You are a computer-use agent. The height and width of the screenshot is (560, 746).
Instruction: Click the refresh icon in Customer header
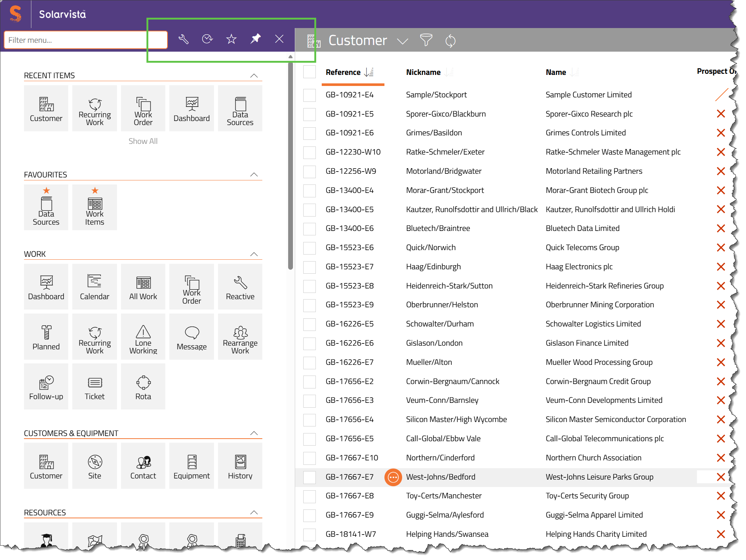450,41
